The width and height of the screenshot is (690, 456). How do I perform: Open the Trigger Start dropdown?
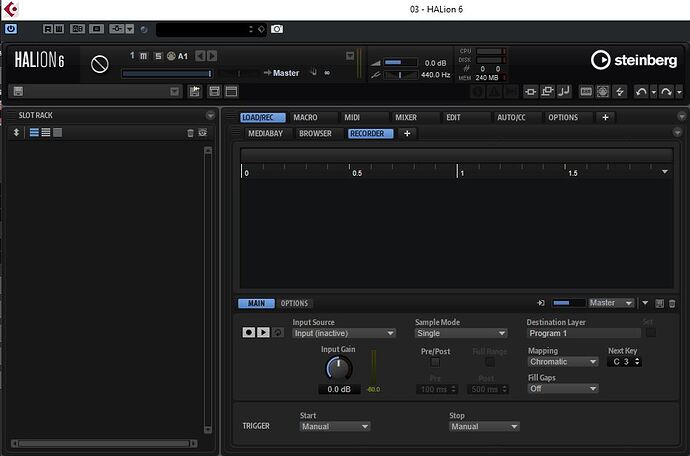click(335, 427)
